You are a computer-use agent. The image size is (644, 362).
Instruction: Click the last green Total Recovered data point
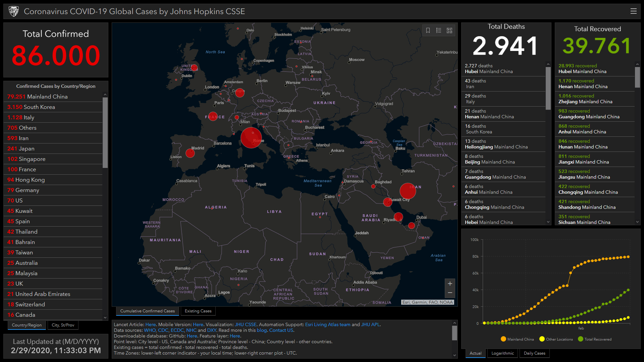pos(628,290)
